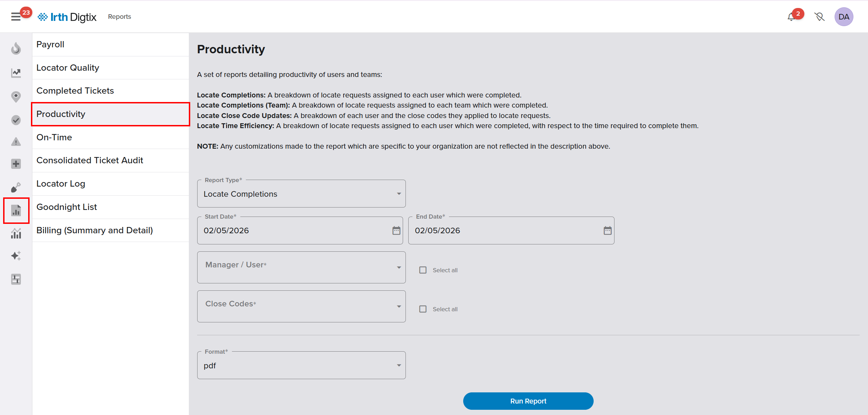Viewport: 868px width, 415px height.
Task: Open the hamburger main menu
Action: coord(16,17)
